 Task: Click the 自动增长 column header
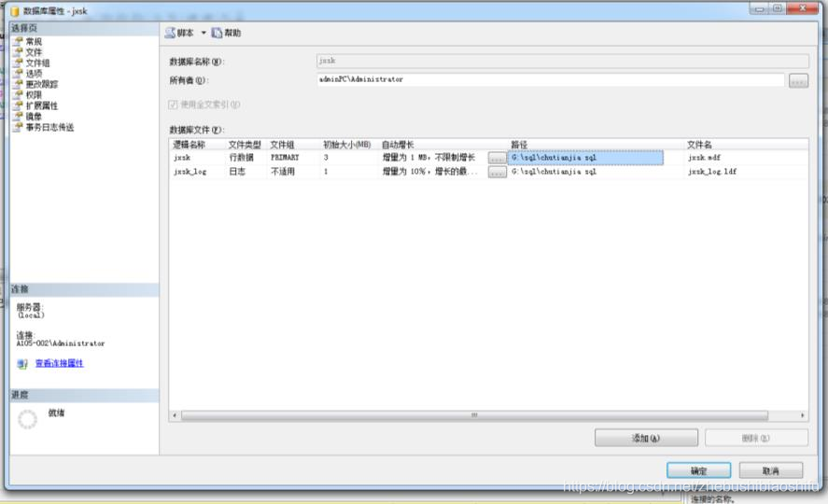(443, 144)
